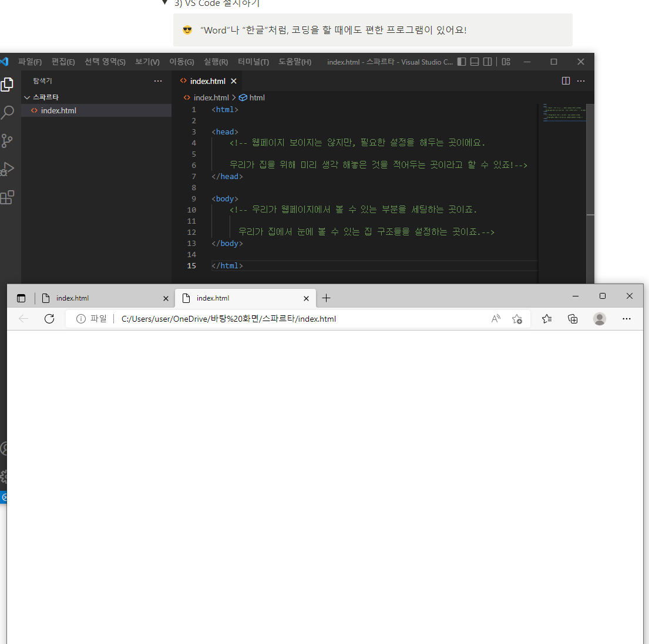The width and height of the screenshot is (649, 644).
Task: Open the 편집(E) menu in VS Code
Action: point(63,62)
